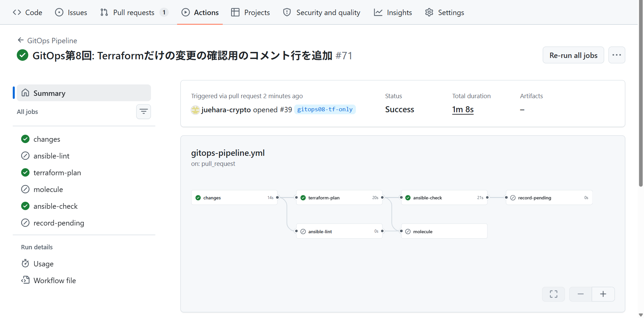The height and width of the screenshot is (318, 644).
Task: Click the fullscreen graph icon
Action: pos(554,294)
